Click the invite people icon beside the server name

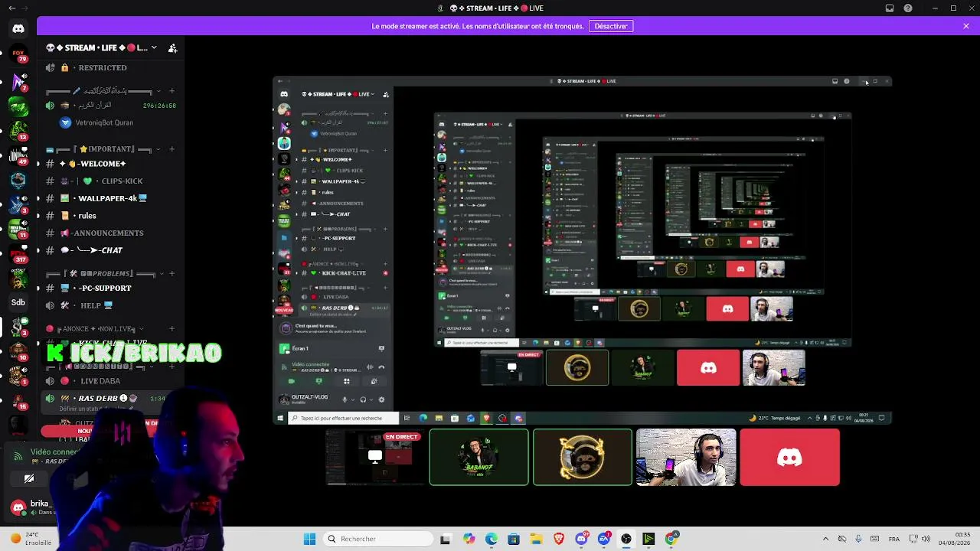173,48
